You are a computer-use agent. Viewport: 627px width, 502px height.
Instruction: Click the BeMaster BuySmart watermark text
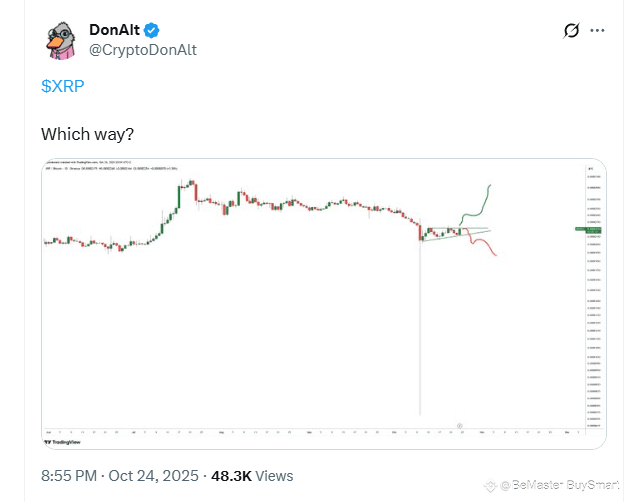click(560, 485)
